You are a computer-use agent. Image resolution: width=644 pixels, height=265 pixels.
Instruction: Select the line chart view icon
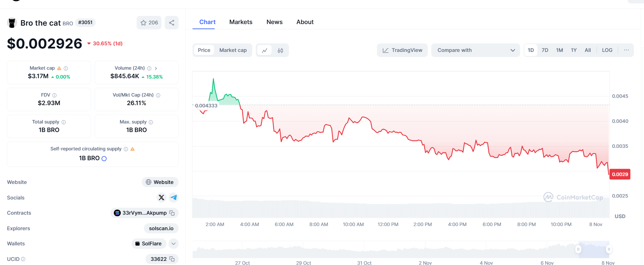265,50
